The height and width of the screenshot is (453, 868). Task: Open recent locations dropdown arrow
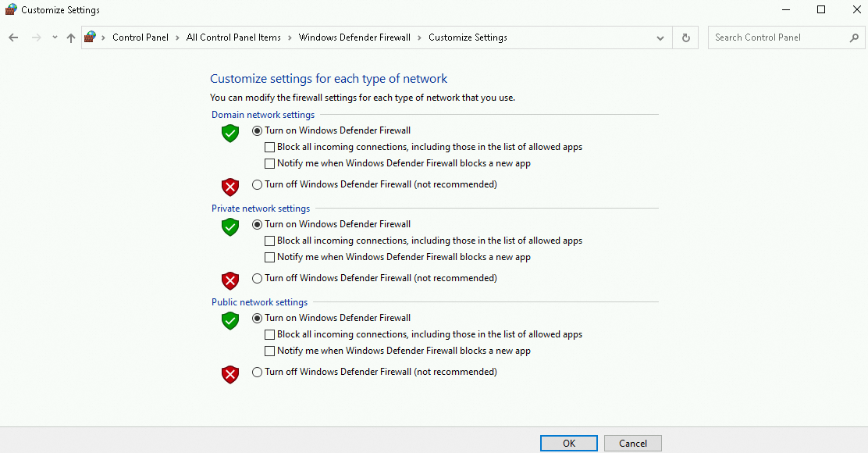55,37
